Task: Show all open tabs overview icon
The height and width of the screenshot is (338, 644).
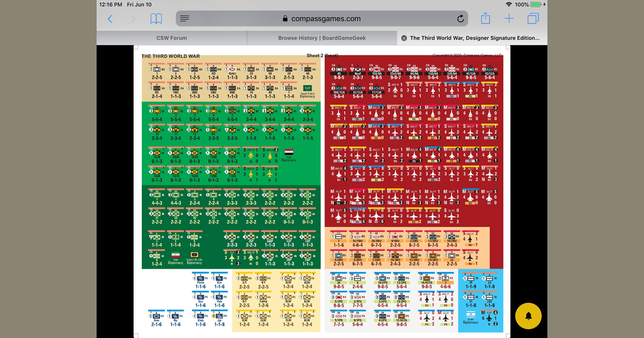Action: tap(533, 19)
